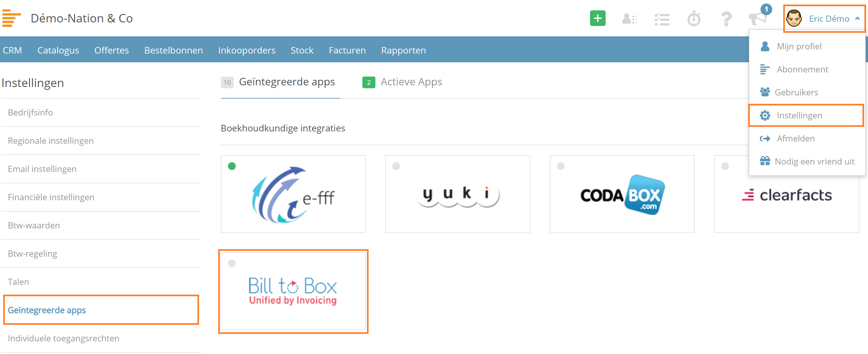Open Btw-waarden settings
This screenshot has width=868, height=354.
[x=101, y=226]
